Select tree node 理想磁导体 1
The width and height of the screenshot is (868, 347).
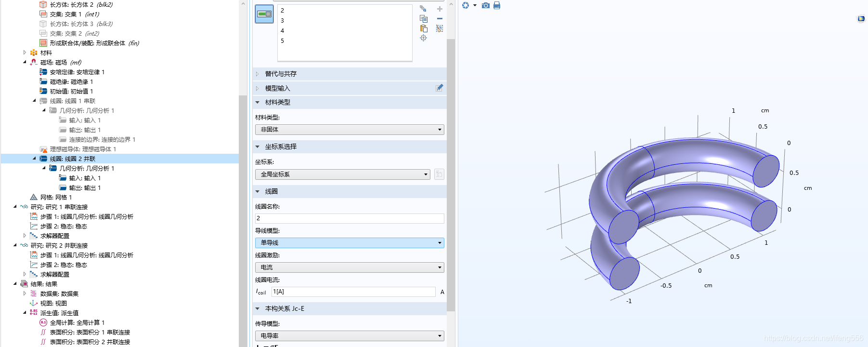pyautogui.click(x=78, y=149)
